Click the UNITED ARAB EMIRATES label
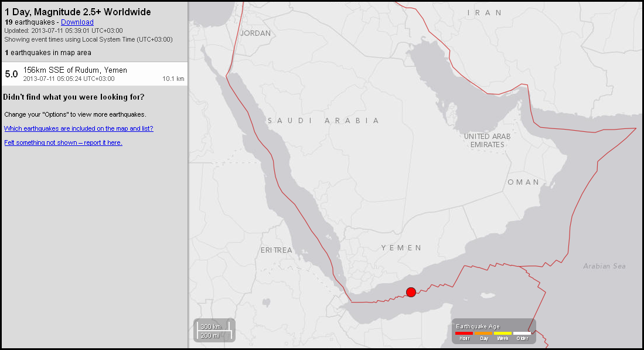The image size is (644, 350). click(487, 141)
